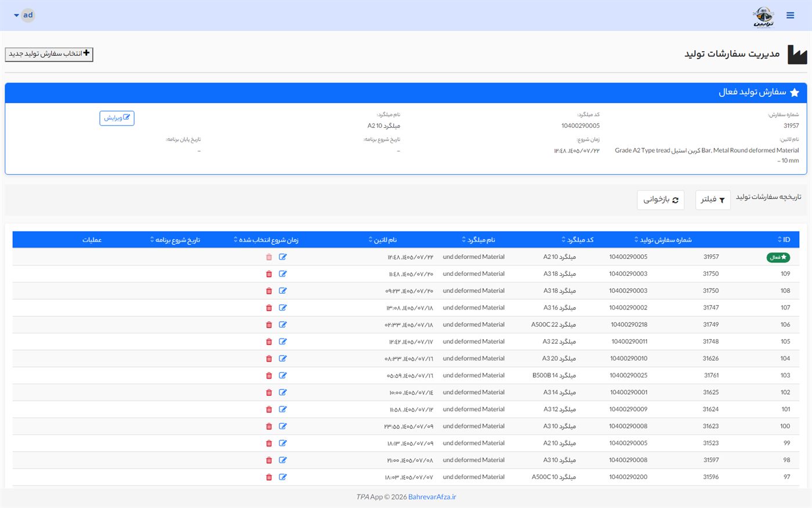Click انتخاب سفارش تولید جدید button
The image size is (812, 508).
pos(49,54)
